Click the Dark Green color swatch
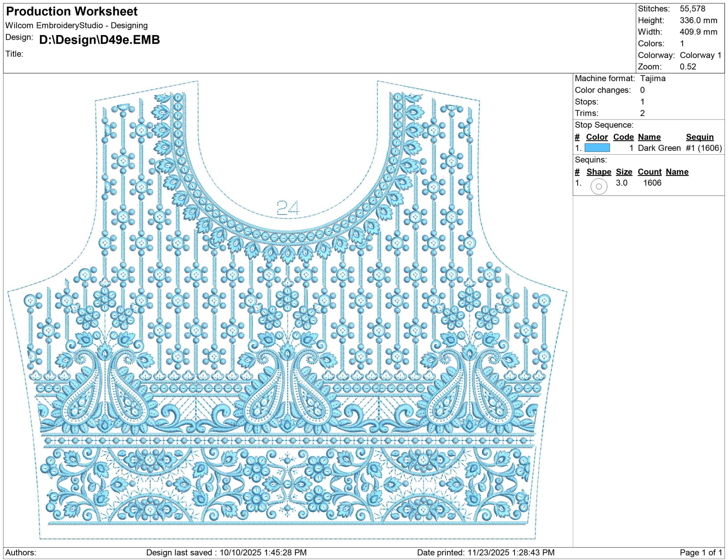Viewport: 728px width, 560px height. click(x=597, y=148)
